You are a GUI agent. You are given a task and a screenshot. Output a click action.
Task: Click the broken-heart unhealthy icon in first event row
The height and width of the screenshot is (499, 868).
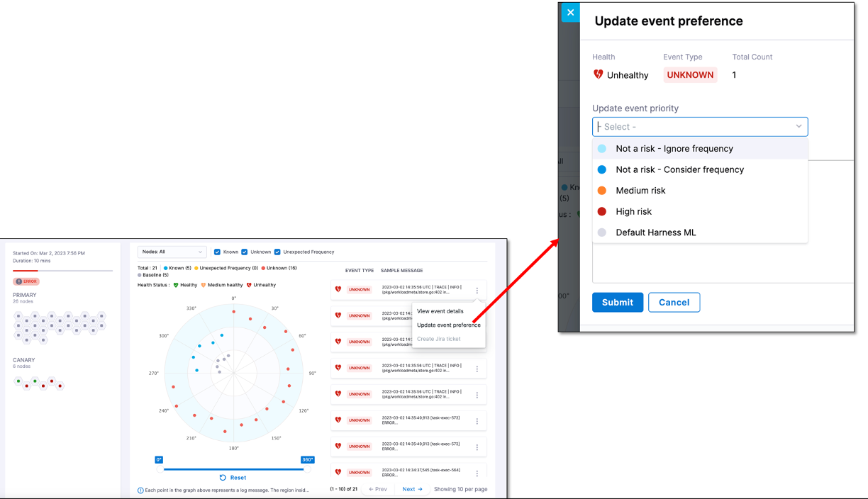pyautogui.click(x=338, y=289)
